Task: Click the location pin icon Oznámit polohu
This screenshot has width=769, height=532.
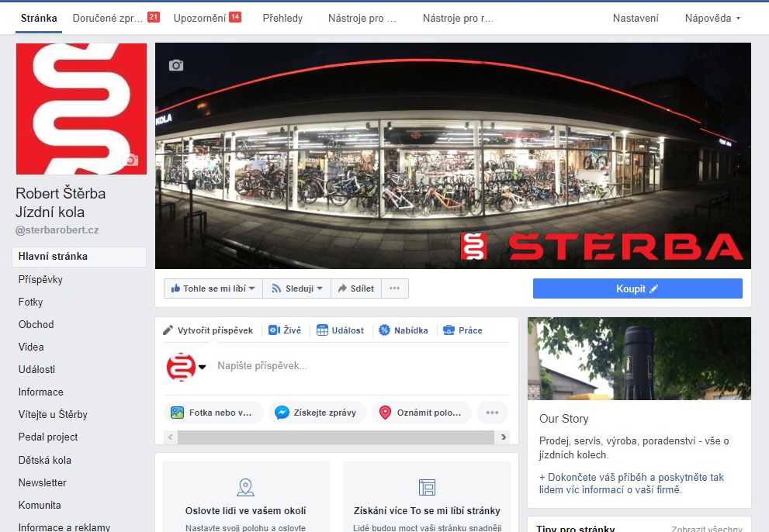Action: click(x=385, y=413)
